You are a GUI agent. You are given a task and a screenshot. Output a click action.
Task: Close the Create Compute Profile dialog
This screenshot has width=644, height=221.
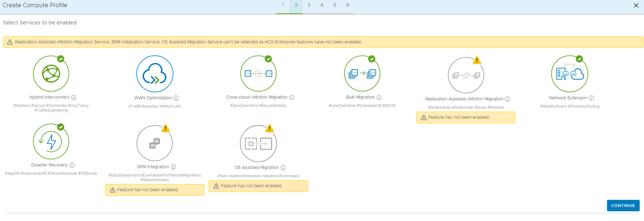(636, 5)
